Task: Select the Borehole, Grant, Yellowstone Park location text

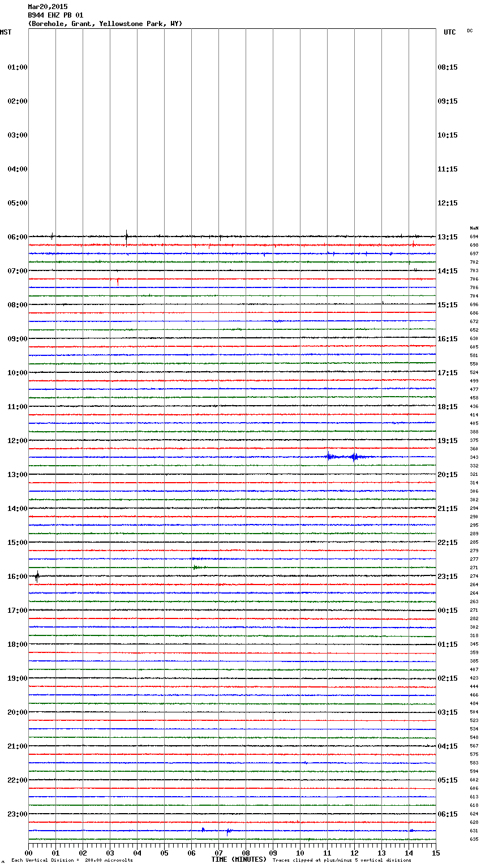Action: click(105, 24)
